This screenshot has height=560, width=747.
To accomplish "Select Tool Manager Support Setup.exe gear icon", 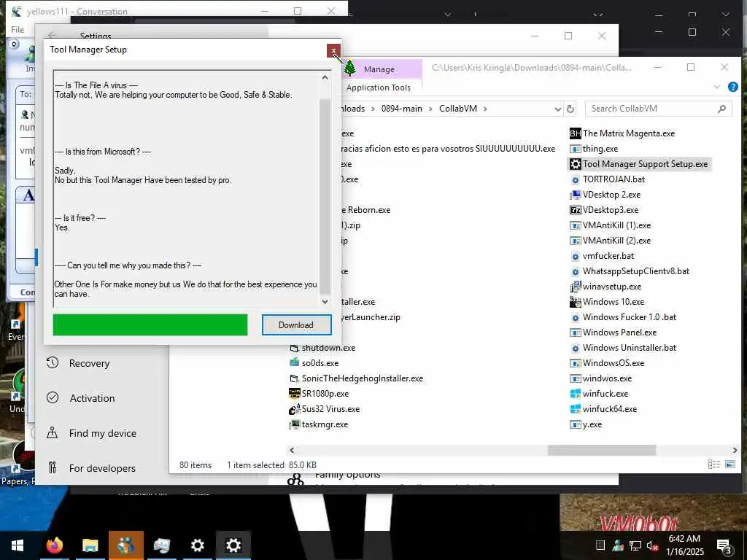I will click(x=575, y=164).
